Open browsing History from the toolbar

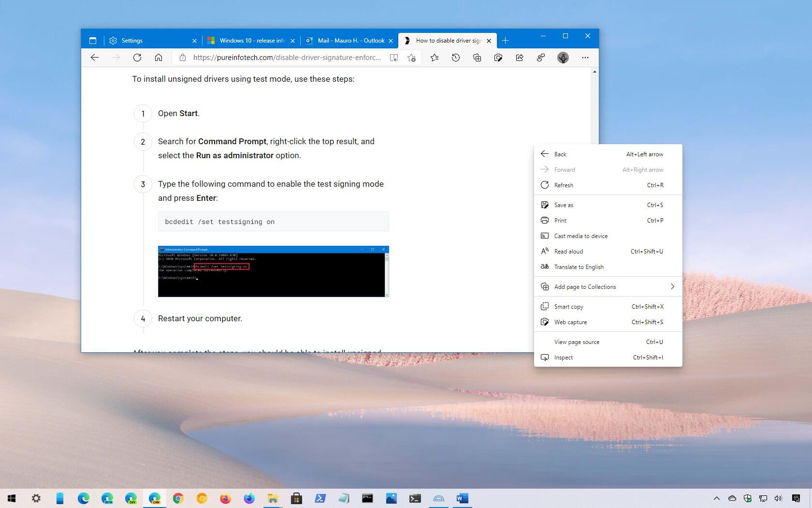455,58
